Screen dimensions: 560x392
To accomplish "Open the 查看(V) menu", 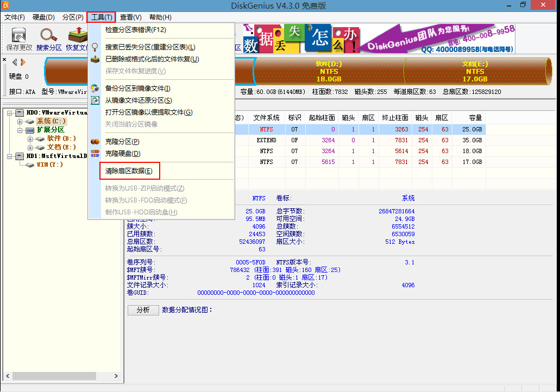I will tap(131, 17).
